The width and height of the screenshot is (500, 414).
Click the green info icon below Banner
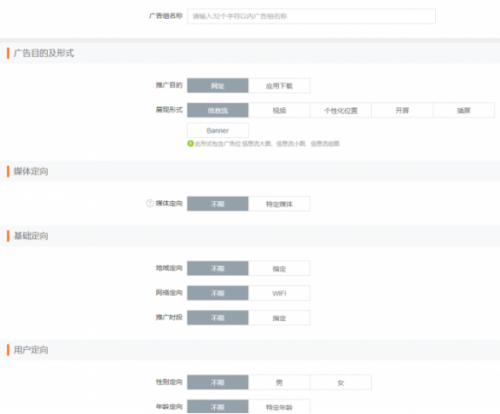click(190, 144)
